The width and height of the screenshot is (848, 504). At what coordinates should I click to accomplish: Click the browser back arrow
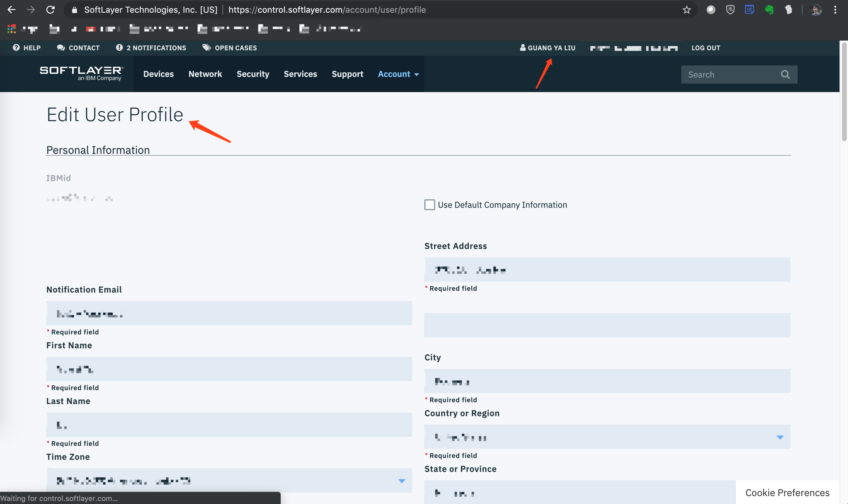point(12,9)
